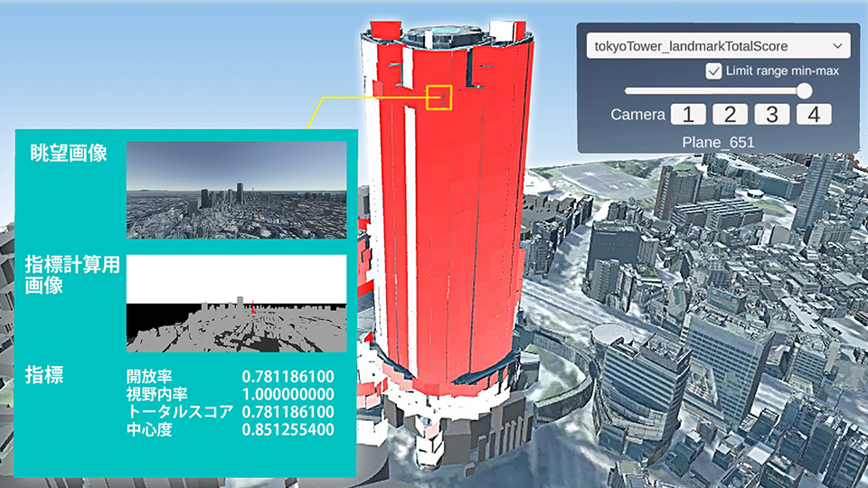The width and height of the screenshot is (868, 488).
Task: Open the 眺望画像 view thumbnail
Action: coord(236,190)
